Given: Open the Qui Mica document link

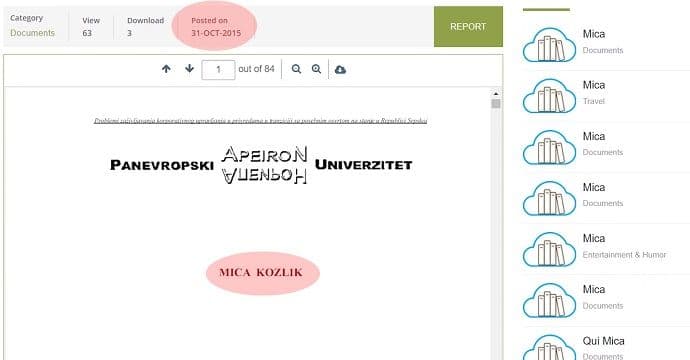Looking at the screenshot, I should coord(603,341).
